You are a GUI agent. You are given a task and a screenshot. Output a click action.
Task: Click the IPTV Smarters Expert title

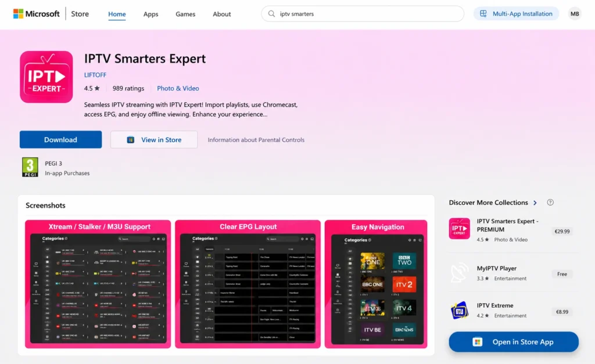[145, 59]
